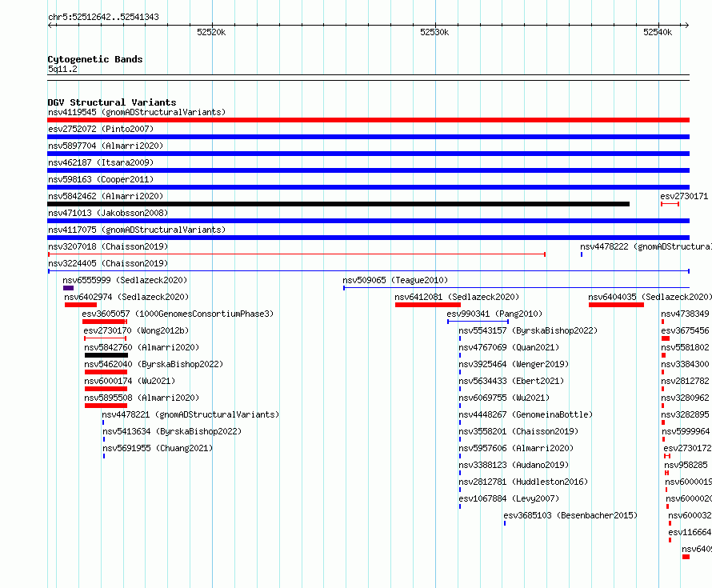Click the esv2730171 variant label
Image resolution: width=712 pixels, height=588 pixels.
click(x=684, y=196)
